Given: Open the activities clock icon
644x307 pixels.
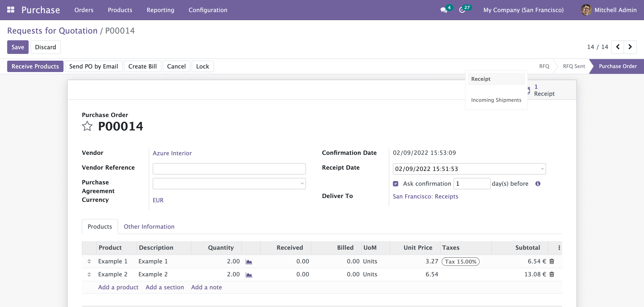Looking at the screenshot, I should [x=462, y=10].
